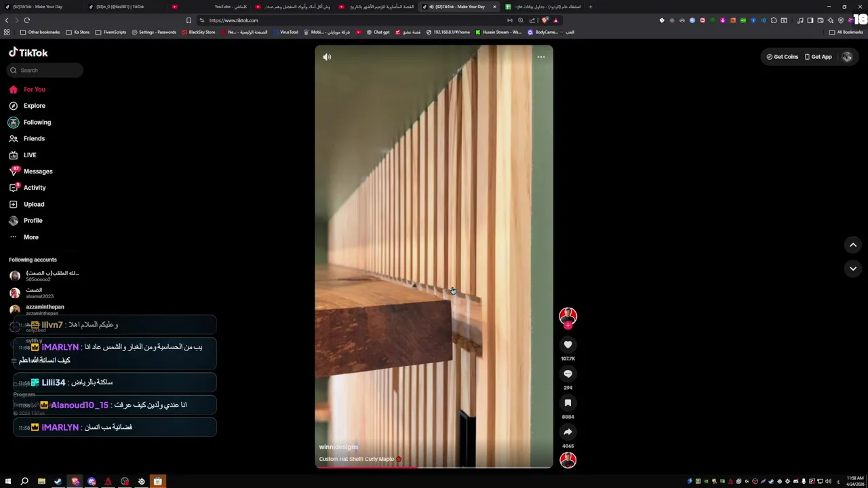868x488 pixels.
Task: Open the creator's avatar beside the video
Action: coord(568,315)
